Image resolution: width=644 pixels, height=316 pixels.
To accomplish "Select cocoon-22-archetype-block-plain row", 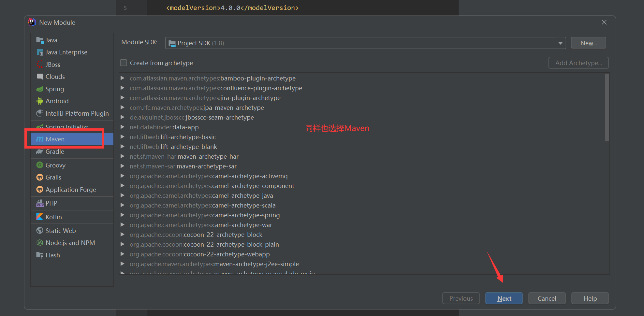I will tap(362, 244).
